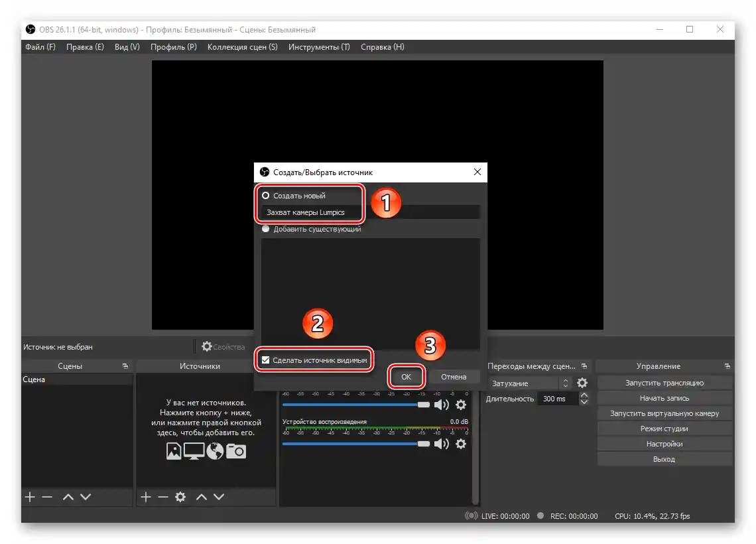
Task: Enable Режим студии
Action: (x=664, y=429)
